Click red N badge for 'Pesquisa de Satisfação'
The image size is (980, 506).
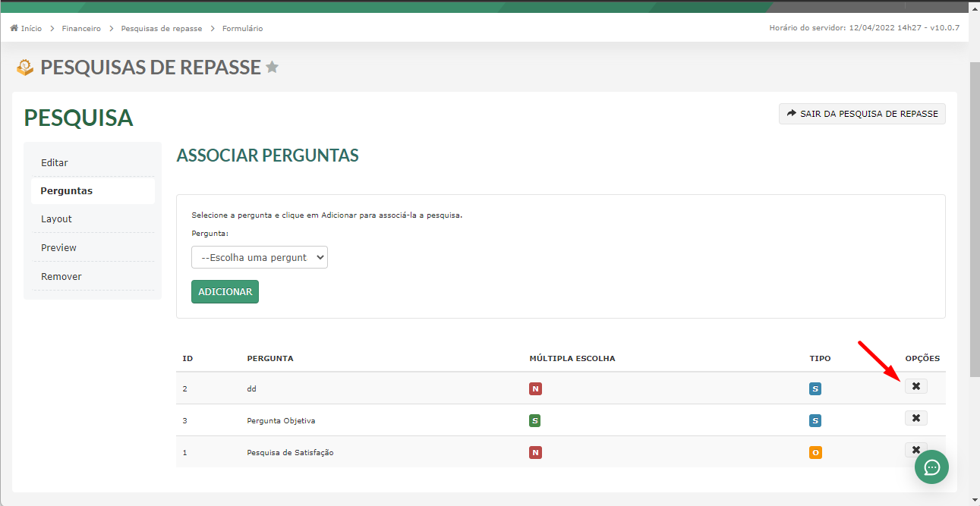535,453
